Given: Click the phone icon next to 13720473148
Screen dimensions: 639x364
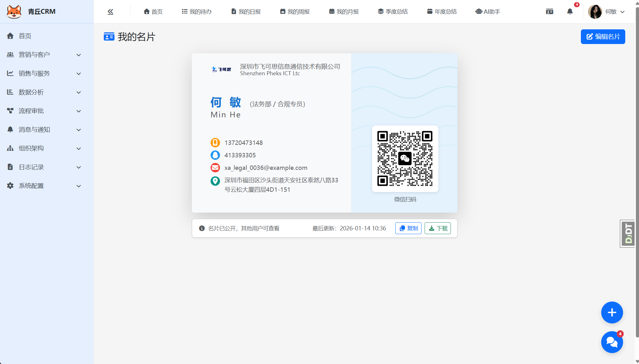Looking at the screenshot, I should click(x=215, y=143).
